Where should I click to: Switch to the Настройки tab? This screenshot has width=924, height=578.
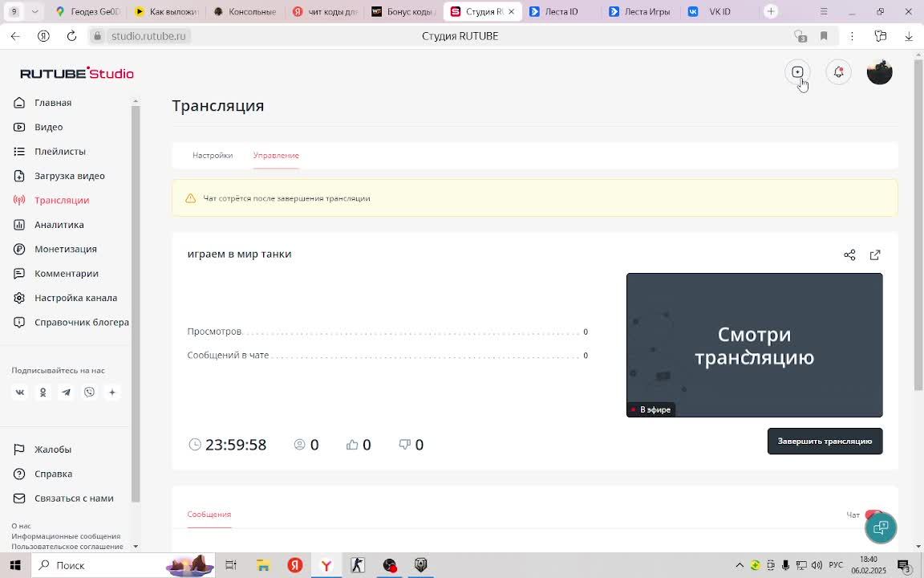pos(213,155)
